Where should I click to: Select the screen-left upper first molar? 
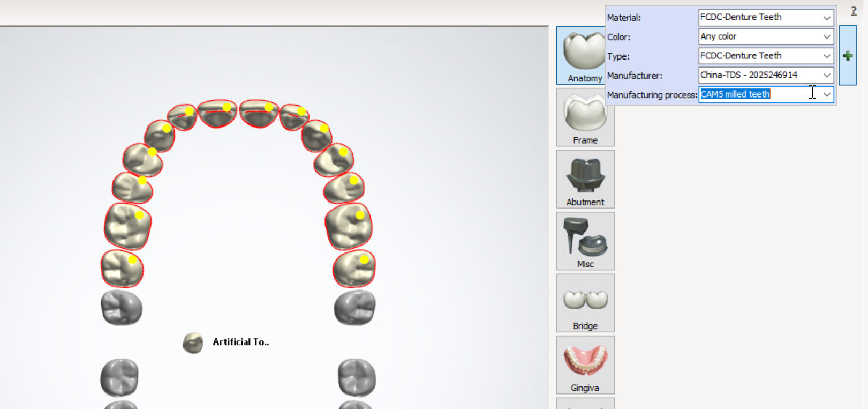tap(127, 226)
